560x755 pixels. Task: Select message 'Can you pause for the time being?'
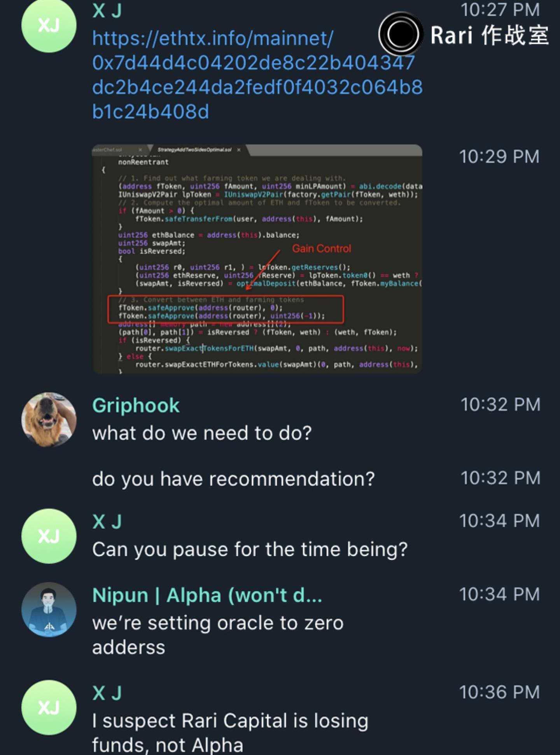[x=250, y=550]
